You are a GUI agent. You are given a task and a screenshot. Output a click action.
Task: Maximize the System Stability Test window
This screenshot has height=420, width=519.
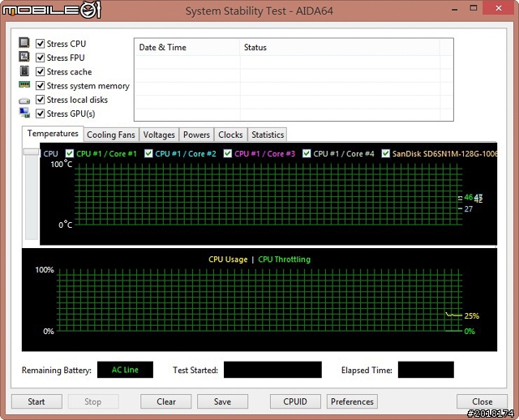(x=474, y=9)
